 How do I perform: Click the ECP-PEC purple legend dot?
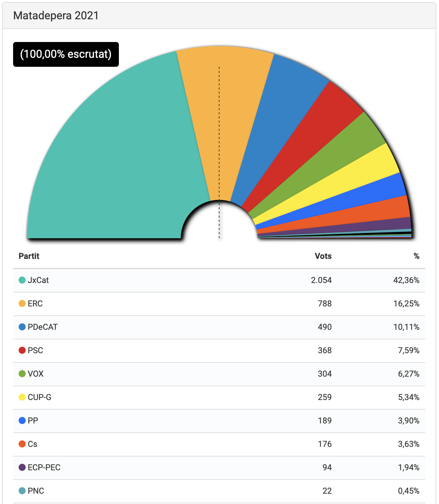pos(22,468)
